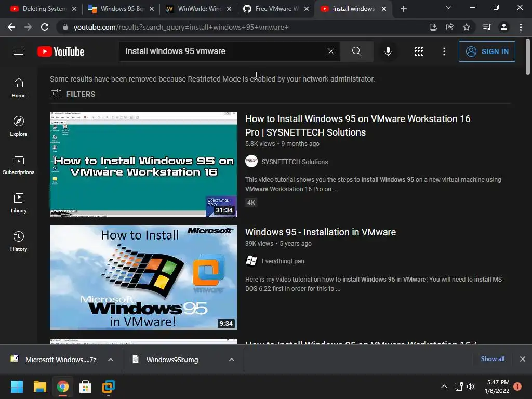
Task: Click EverythingEpan channel name
Action: coord(283,261)
